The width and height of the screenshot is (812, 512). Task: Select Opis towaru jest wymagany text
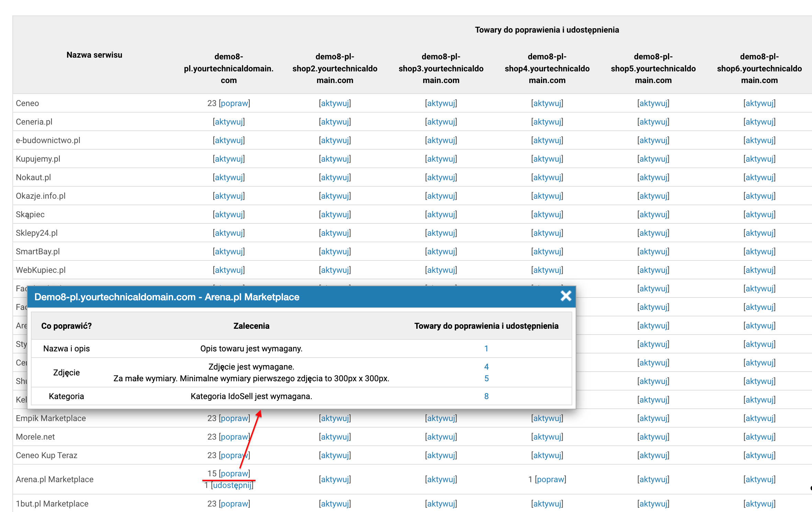click(251, 349)
